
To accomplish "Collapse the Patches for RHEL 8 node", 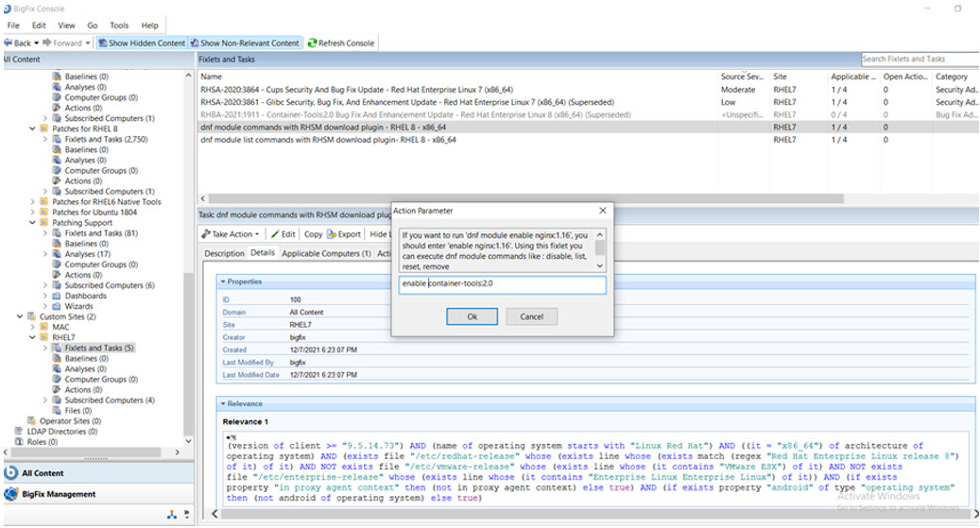I will point(33,129).
